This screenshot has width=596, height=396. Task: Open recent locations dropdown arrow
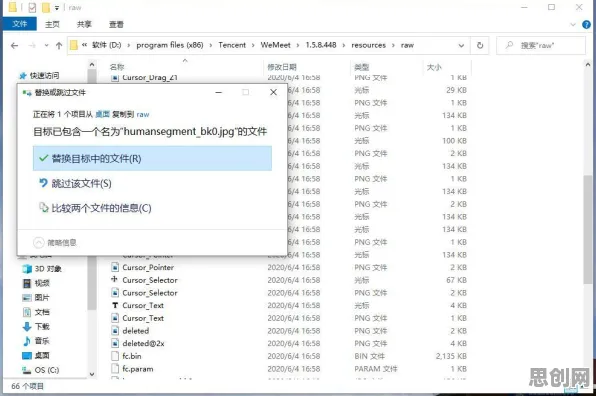click(46, 46)
